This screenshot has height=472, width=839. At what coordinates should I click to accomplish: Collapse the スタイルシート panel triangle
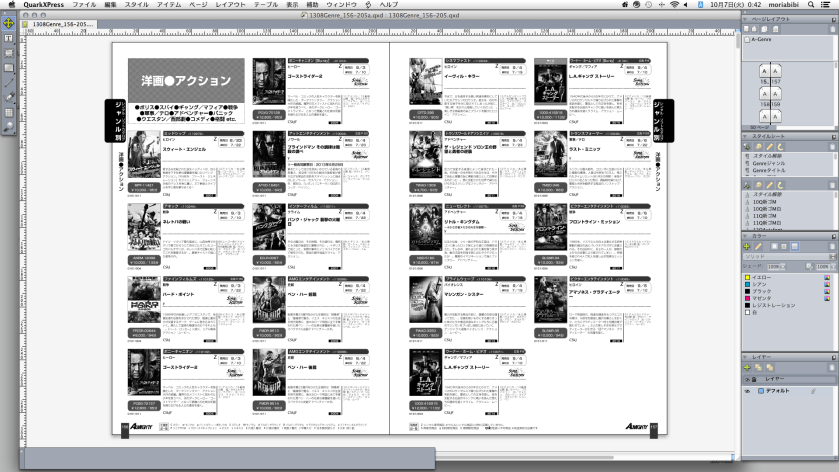(745, 136)
